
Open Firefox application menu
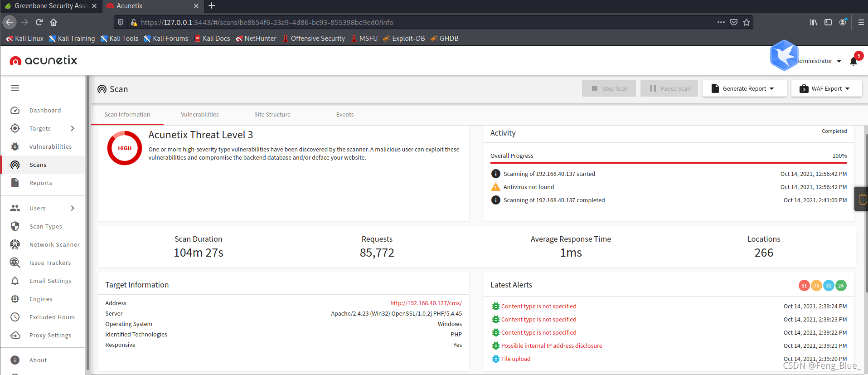[861, 22]
